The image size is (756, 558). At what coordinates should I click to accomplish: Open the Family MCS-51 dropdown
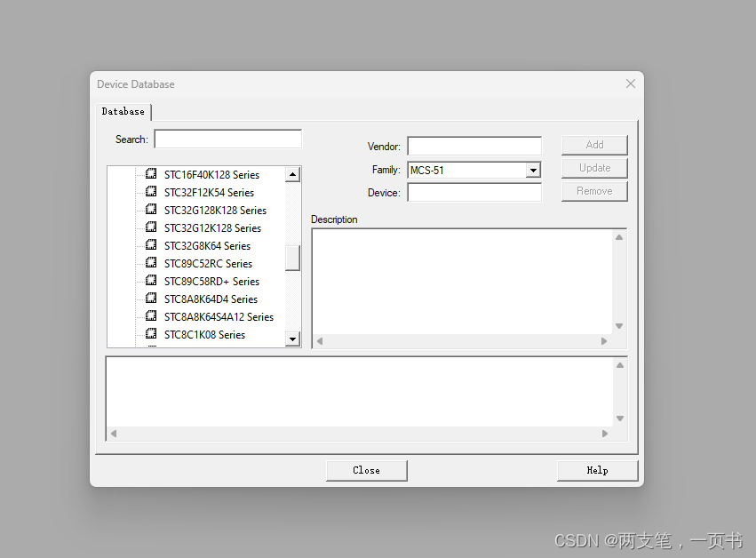click(534, 170)
